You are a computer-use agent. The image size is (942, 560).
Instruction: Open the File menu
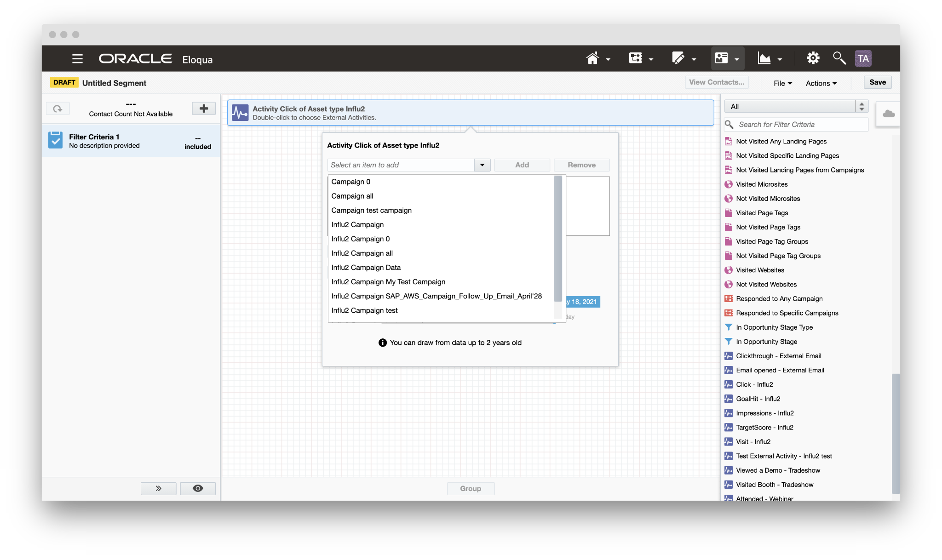(782, 83)
